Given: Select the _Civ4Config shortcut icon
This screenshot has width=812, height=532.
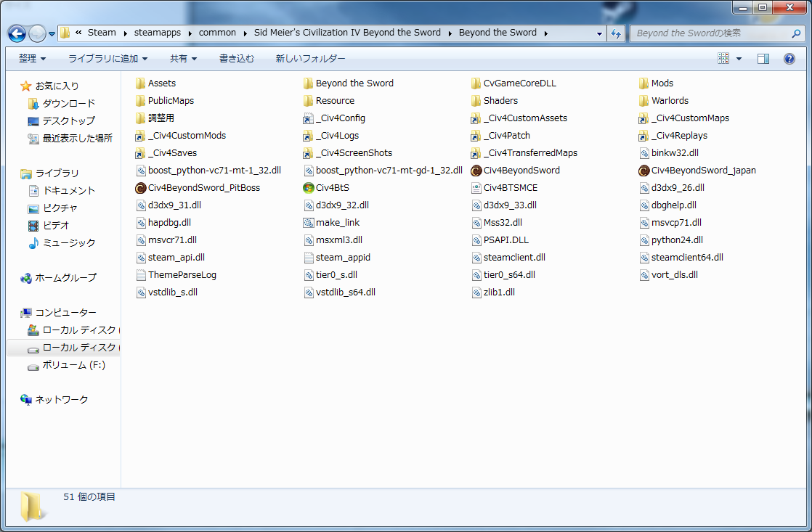Looking at the screenshot, I should pos(308,118).
